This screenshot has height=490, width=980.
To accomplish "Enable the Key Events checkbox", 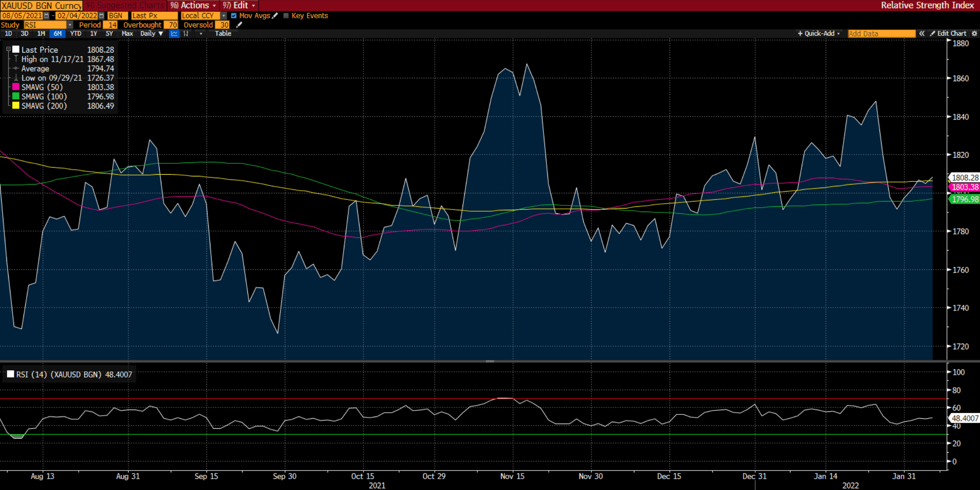I will click(286, 16).
